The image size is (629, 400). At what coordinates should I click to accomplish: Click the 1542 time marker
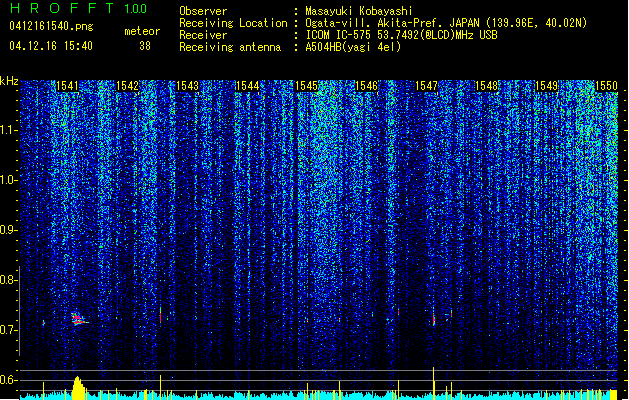click(x=127, y=86)
